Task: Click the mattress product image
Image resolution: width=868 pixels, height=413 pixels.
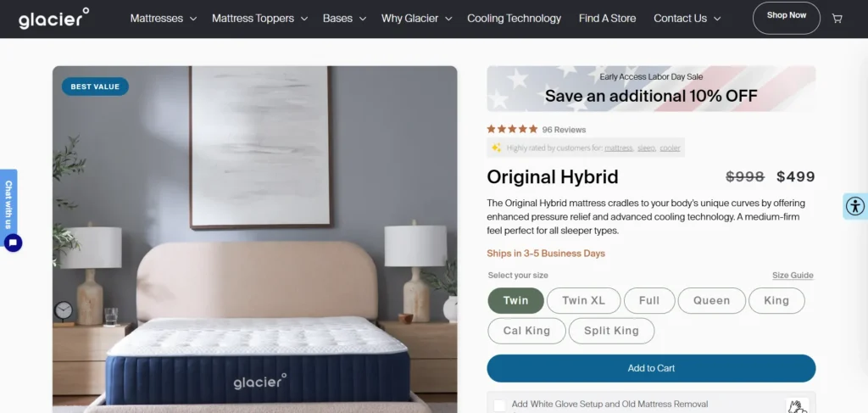Action: pos(254,239)
